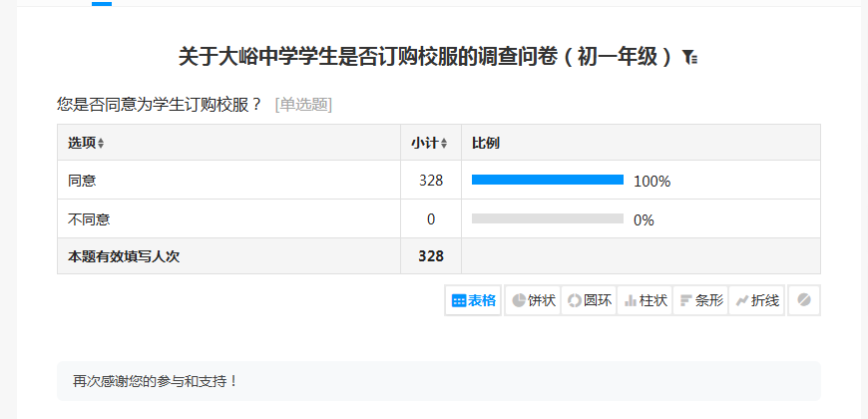Display the 柱状 column chart
Screen dimensions: 868x419
point(645,300)
